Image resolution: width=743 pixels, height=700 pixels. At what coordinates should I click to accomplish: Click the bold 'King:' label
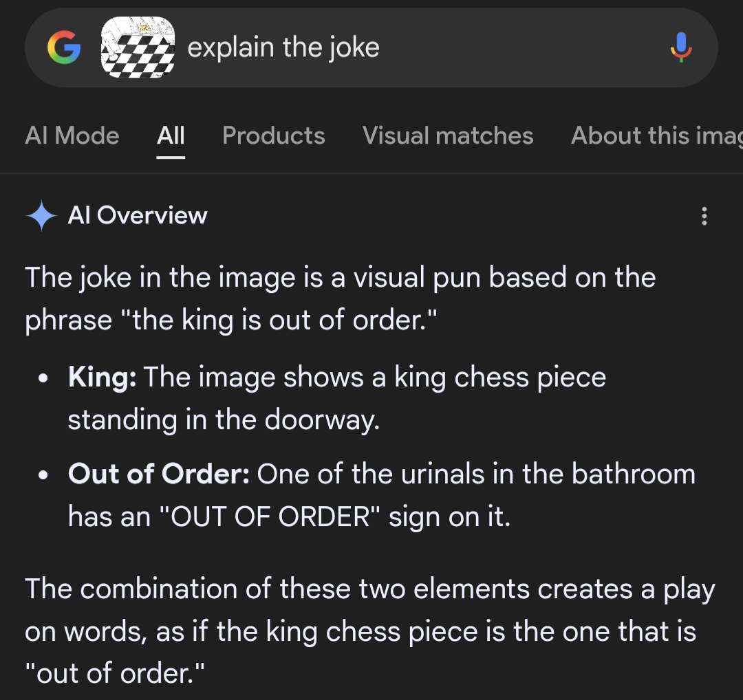pyautogui.click(x=102, y=378)
